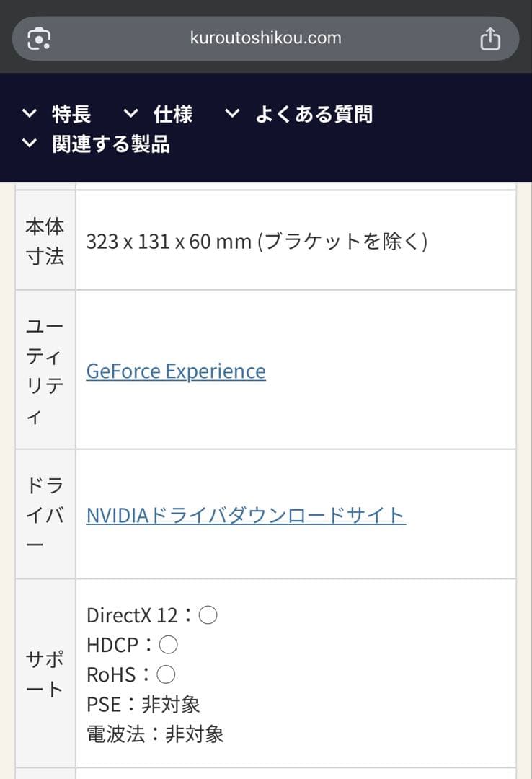Select the RoHS support circle mark

click(165, 674)
